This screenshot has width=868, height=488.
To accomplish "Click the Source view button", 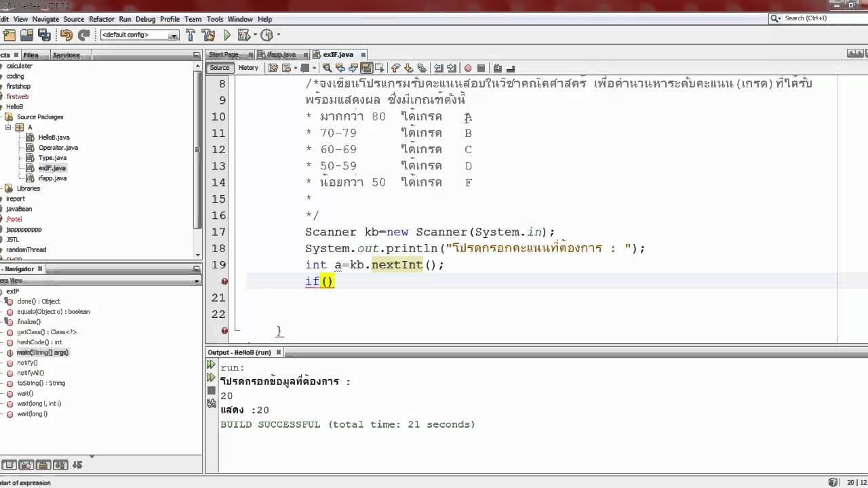I will tap(220, 68).
